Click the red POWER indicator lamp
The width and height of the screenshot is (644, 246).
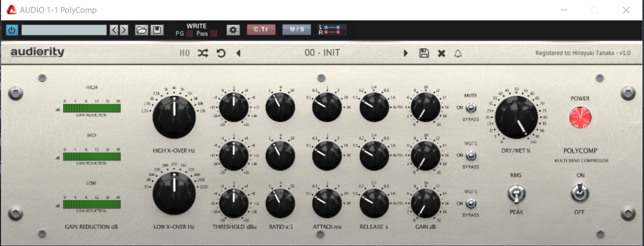click(580, 118)
